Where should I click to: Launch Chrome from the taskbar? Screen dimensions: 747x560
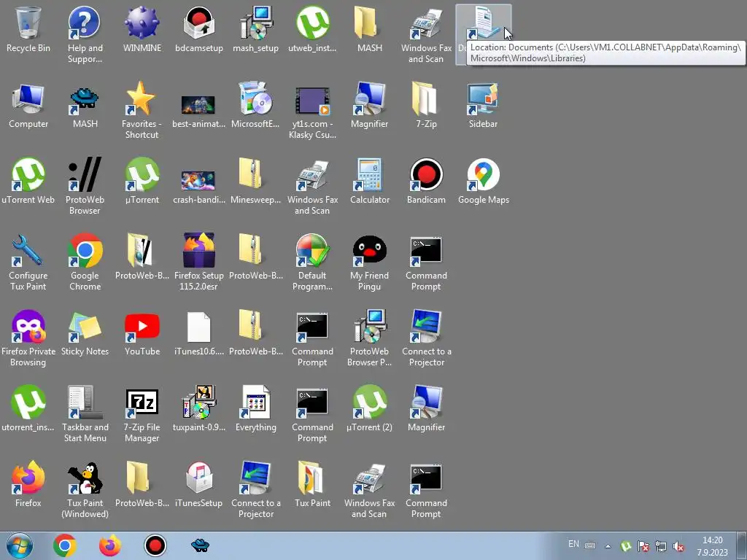click(65, 545)
